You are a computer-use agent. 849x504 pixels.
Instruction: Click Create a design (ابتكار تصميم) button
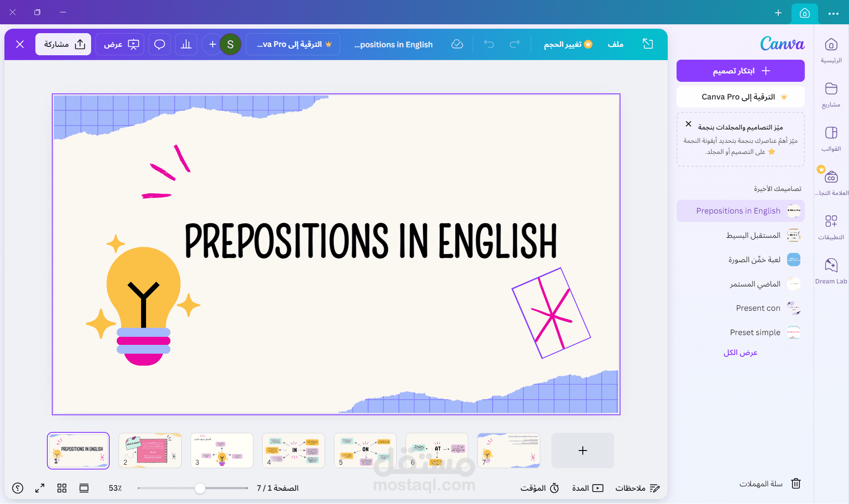[741, 71]
